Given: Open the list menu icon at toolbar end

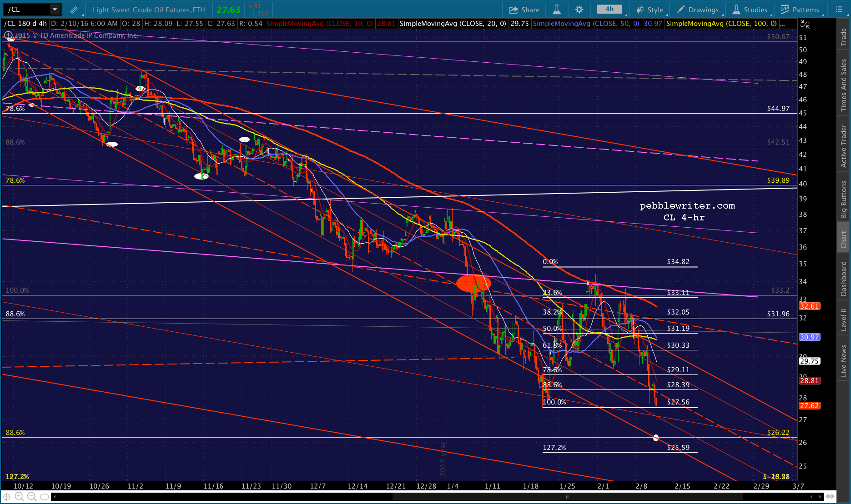Looking at the screenshot, I should pos(839,10).
